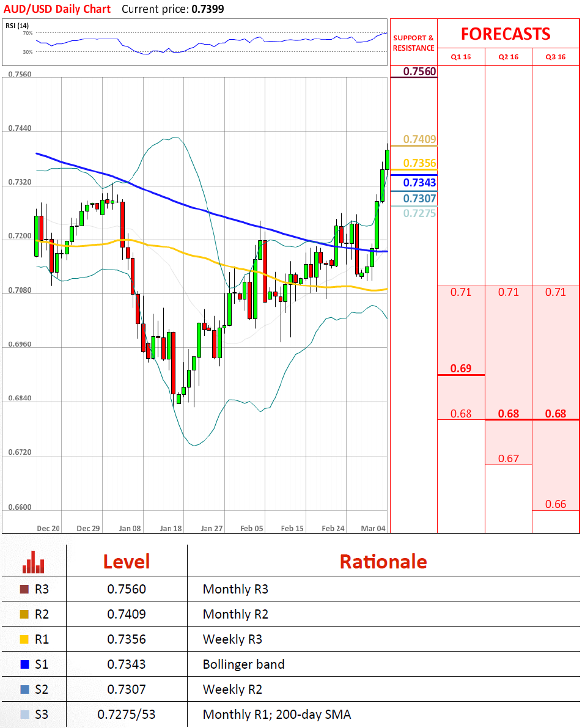Click the 0.66 forecast in Q3 16
Image resolution: width=585 pixels, height=728 pixels.
(555, 504)
